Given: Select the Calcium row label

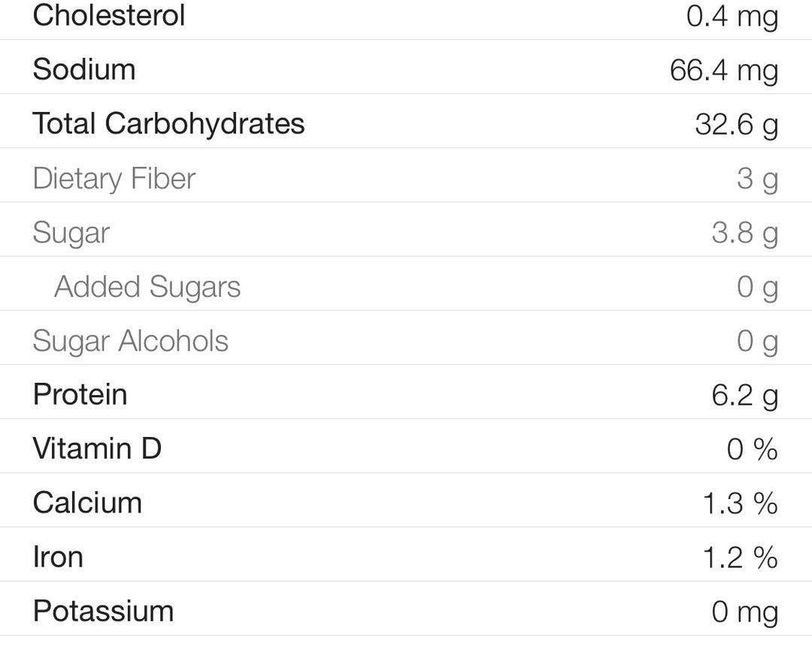Looking at the screenshot, I should coord(87,503).
